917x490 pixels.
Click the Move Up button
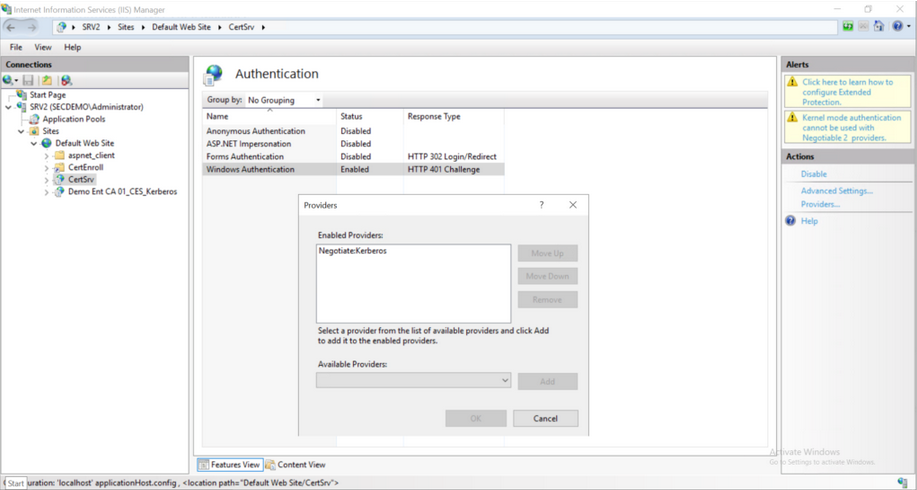[x=547, y=253]
